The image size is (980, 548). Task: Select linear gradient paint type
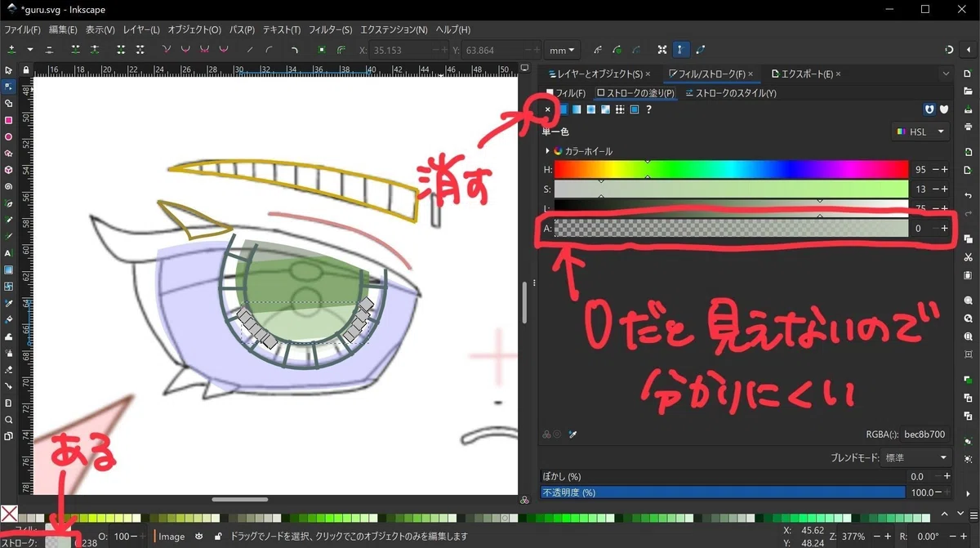pyautogui.click(x=577, y=109)
